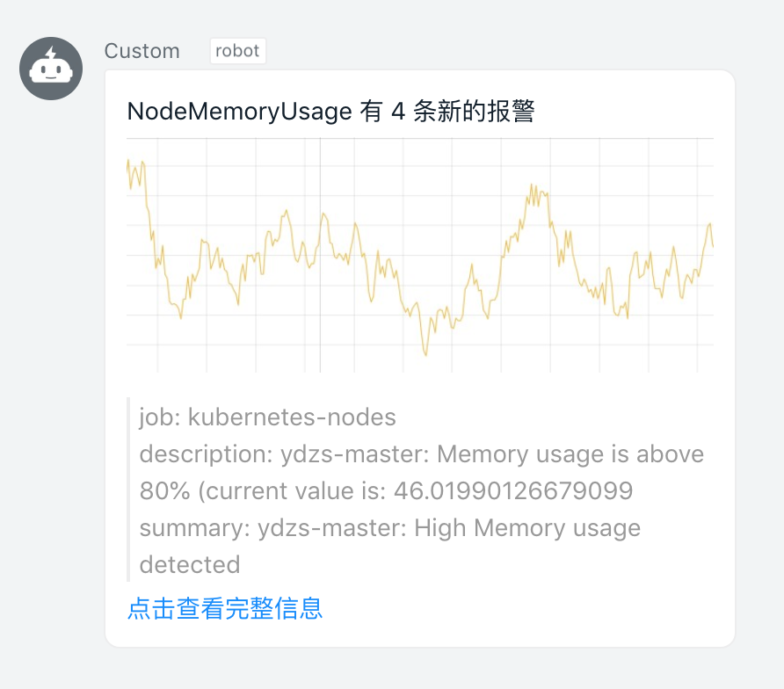Click the "80%" threshold text
The height and width of the screenshot is (689, 784).
165,490
